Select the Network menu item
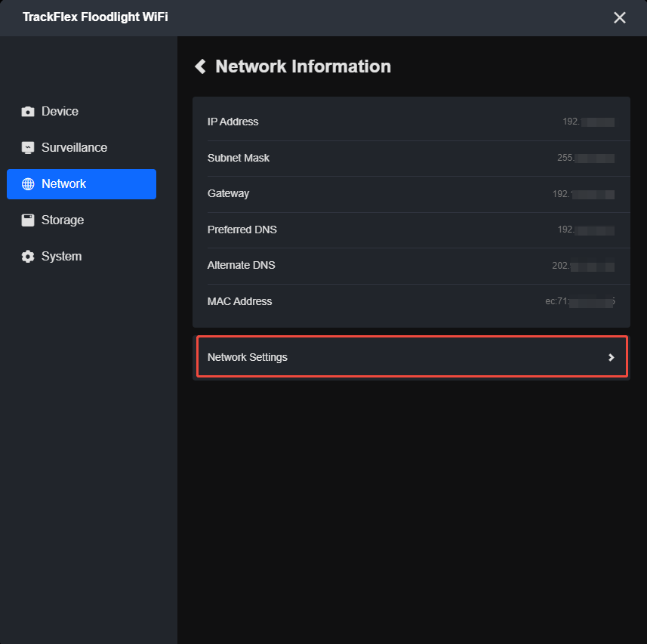Screen dimensions: 647x644 click(82, 184)
